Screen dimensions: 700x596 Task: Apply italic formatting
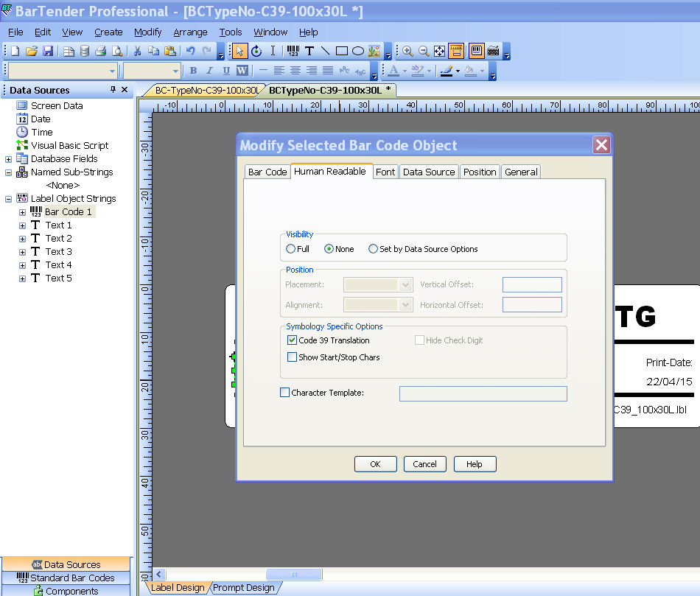(209, 71)
